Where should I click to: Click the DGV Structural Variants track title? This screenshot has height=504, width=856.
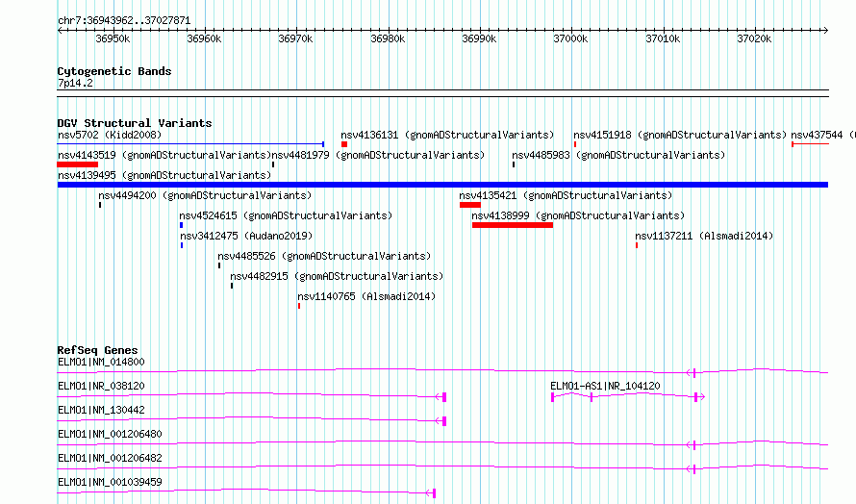(135, 123)
